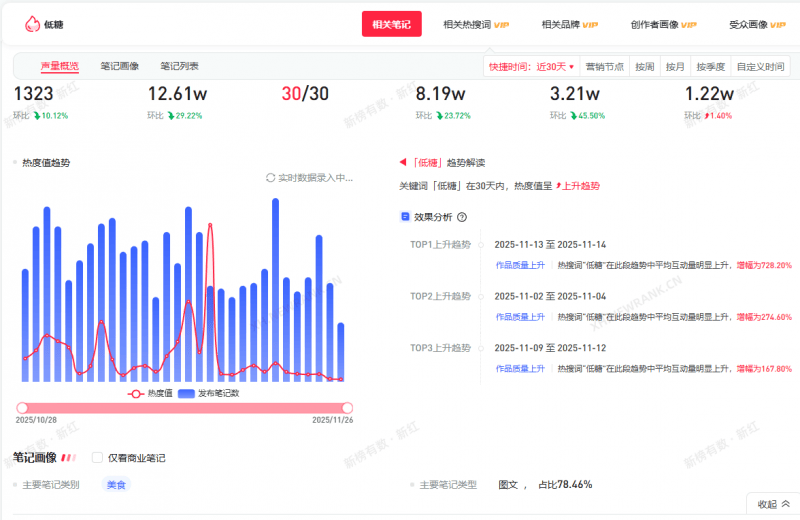Click the 作品质量上升 link under TOP1
Viewport: 800px width, 520px height.
[520, 265]
